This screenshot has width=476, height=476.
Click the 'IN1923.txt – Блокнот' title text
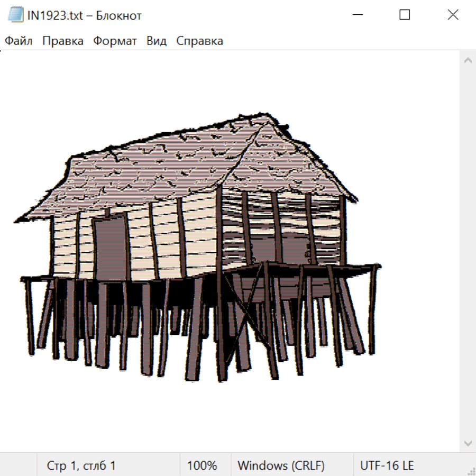pyautogui.click(x=85, y=15)
